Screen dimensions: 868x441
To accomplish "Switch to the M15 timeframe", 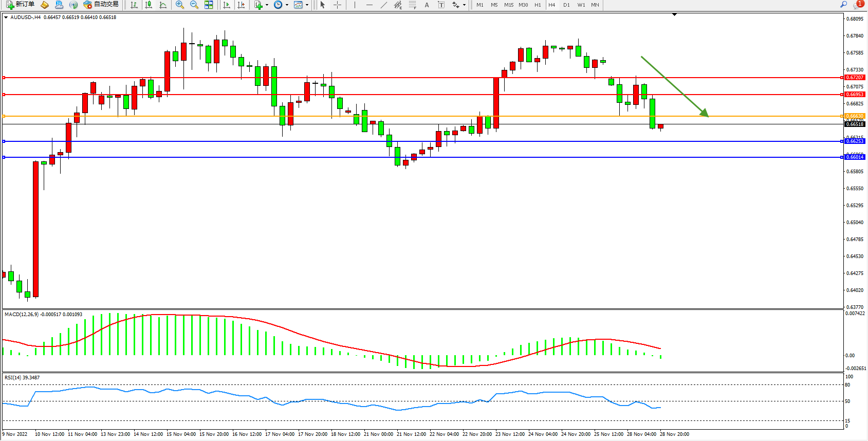I will pos(508,5).
